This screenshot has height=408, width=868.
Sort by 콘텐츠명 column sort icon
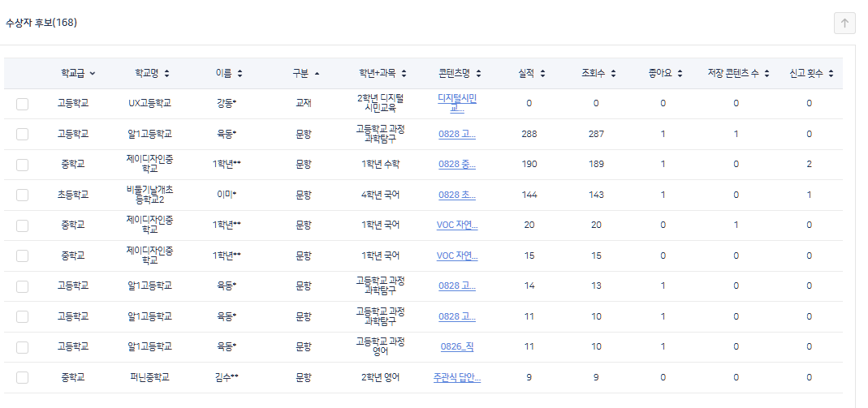(x=478, y=74)
